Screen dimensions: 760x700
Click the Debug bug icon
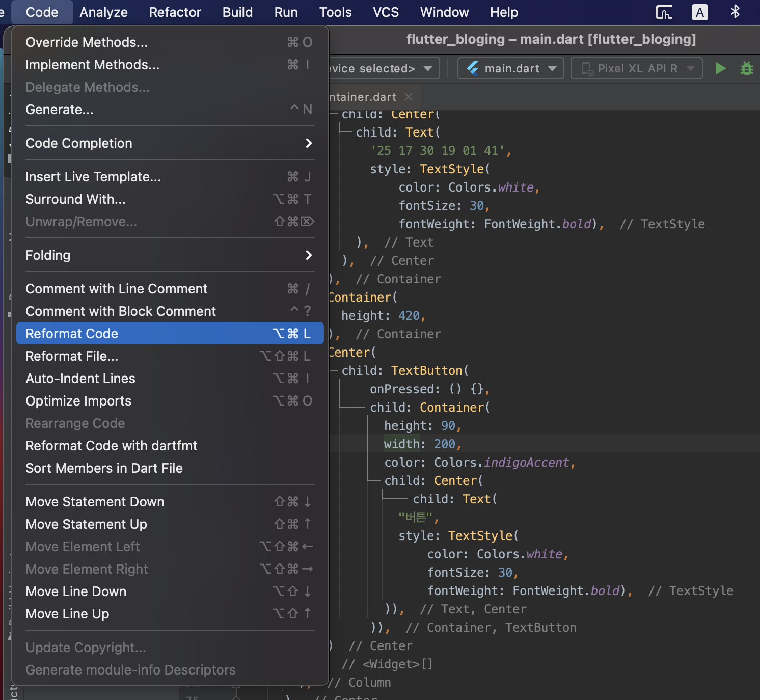tap(746, 68)
